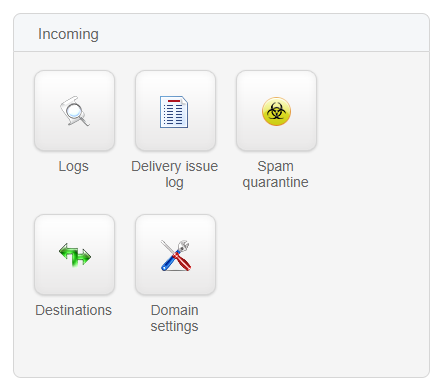Click the Logs text label
The image size is (446, 391).
coord(74,166)
